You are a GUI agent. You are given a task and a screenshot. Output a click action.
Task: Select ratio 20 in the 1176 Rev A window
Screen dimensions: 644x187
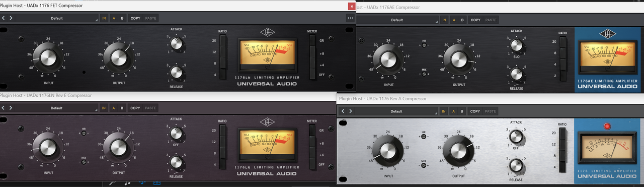563,134
